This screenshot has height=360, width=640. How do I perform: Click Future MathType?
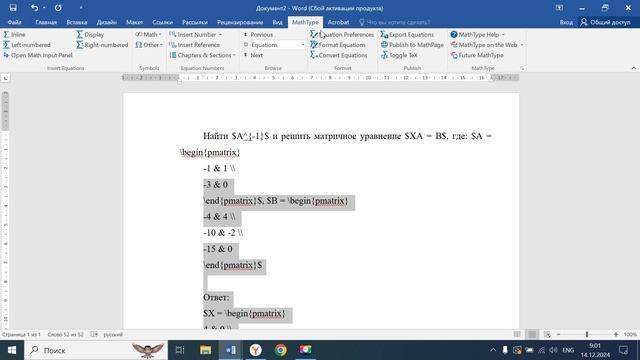coord(477,55)
